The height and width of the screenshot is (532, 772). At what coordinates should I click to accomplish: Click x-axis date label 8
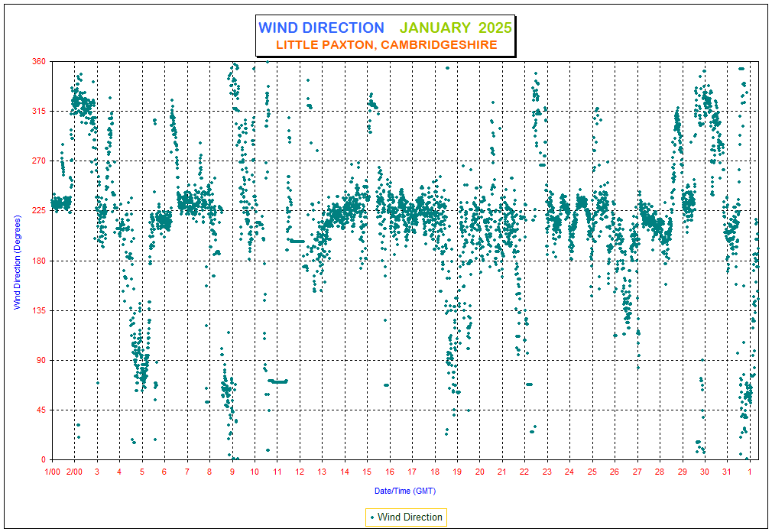coord(209,472)
